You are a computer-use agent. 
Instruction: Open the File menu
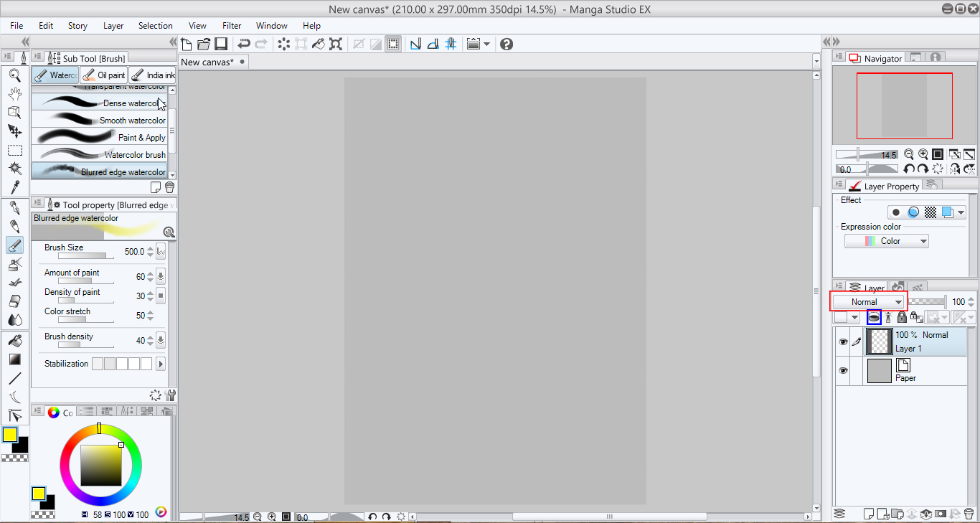click(17, 26)
